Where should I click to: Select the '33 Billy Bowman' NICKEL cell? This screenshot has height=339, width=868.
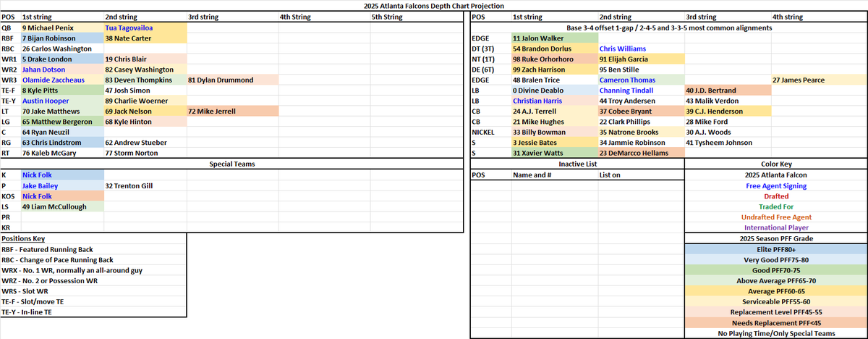554,133
